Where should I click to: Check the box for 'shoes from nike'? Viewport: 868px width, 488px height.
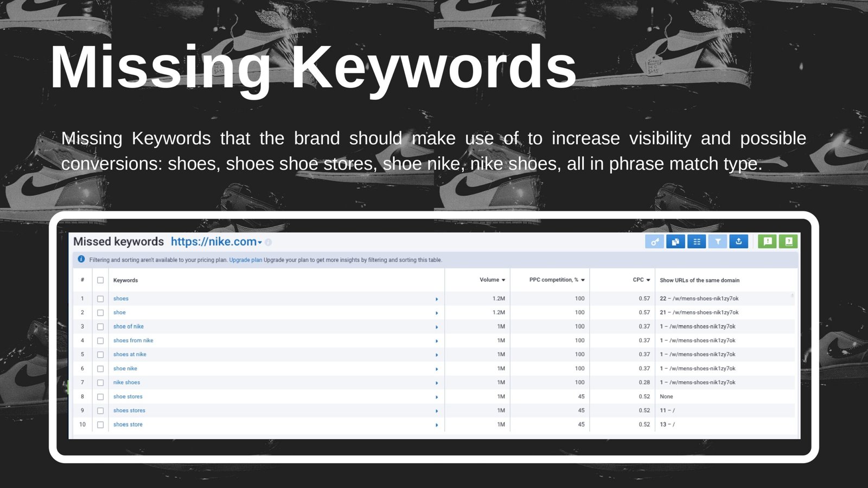coord(100,341)
